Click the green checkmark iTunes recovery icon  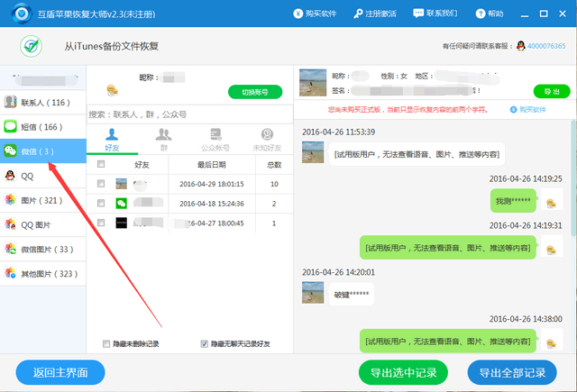[31, 46]
